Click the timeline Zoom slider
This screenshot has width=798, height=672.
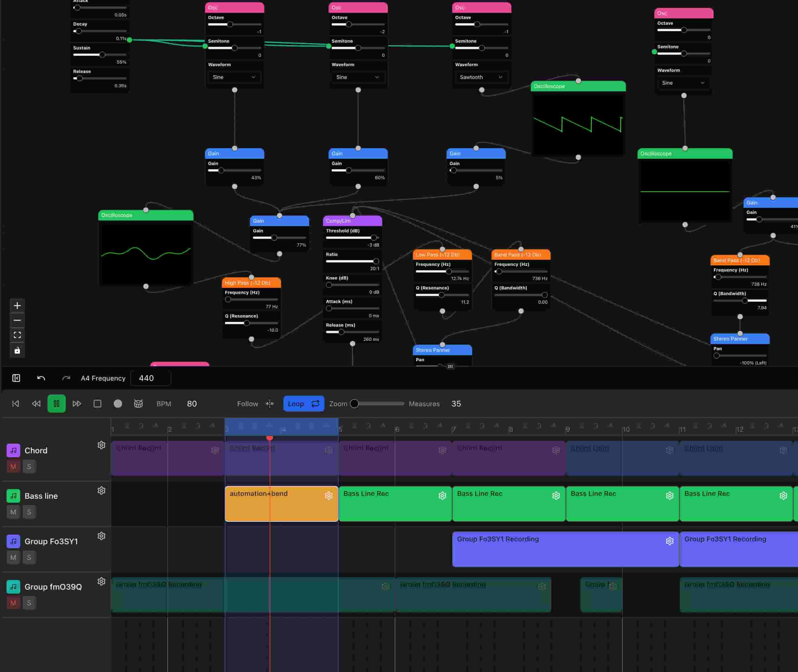tap(354, 403)
